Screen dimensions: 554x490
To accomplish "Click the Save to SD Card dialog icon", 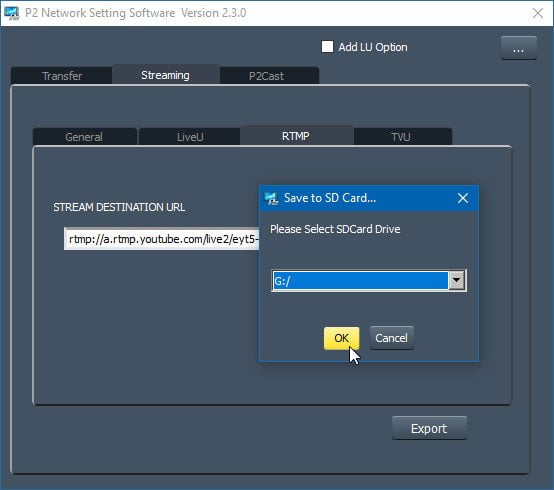I will coord(271,198).
